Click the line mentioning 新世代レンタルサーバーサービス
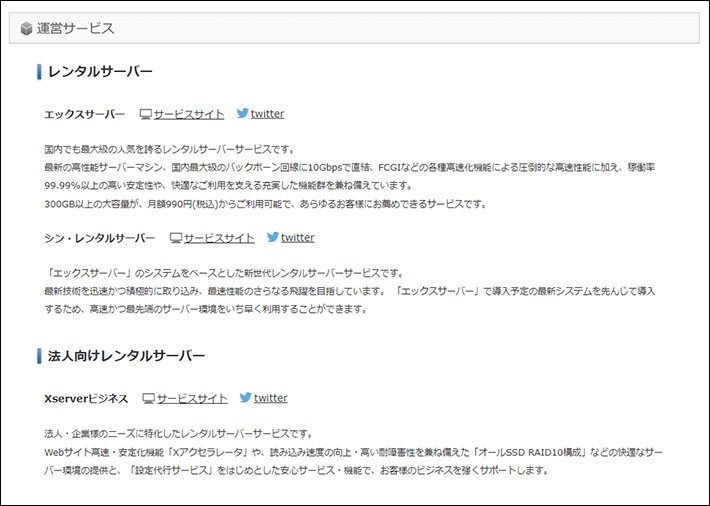The width and height of the screenshot is (710, 506). (224, 273)
